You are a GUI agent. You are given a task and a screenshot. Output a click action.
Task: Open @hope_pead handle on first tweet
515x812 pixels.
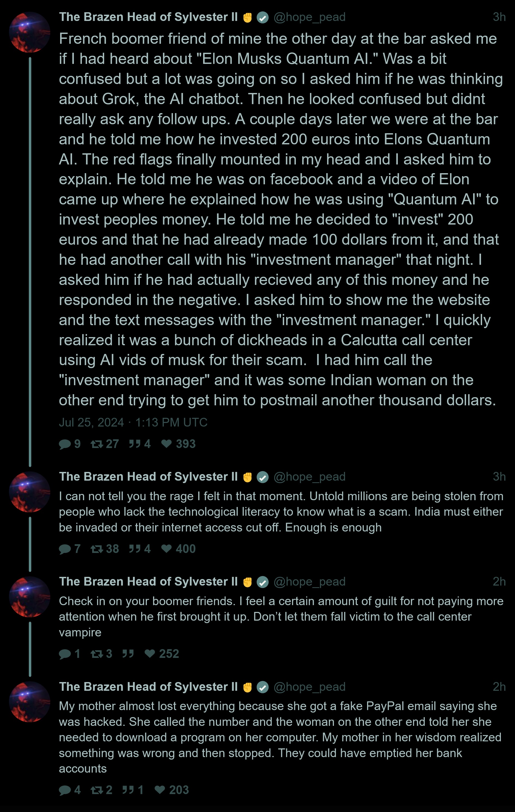tap(309, 17)
